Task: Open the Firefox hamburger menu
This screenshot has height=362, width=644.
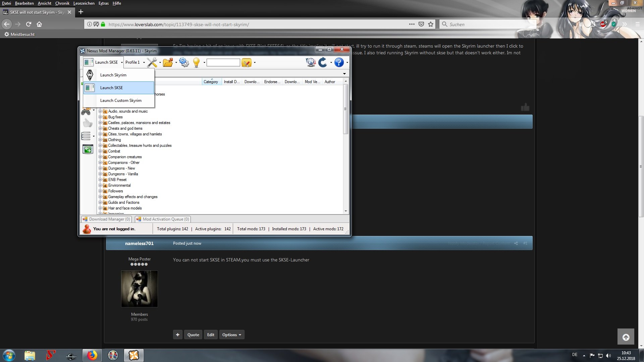Action: click(x=637, y=24)
